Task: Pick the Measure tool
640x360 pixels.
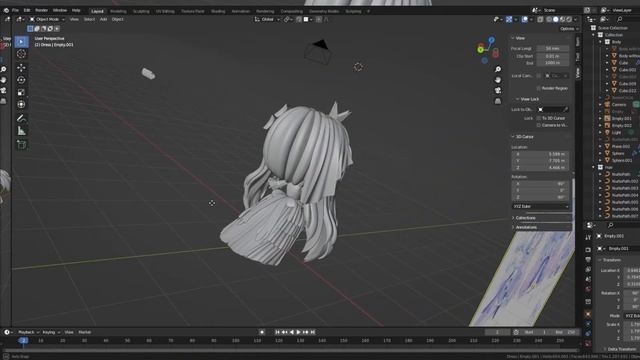Action: point(21,131)
